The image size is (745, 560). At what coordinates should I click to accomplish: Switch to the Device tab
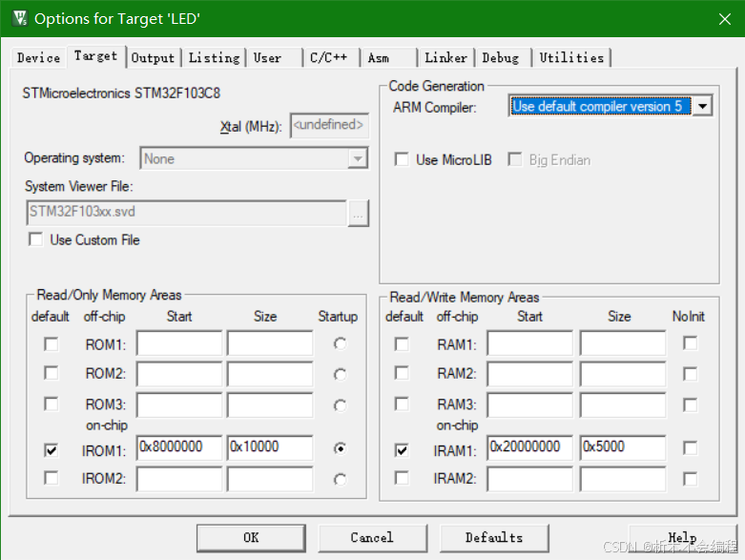point(38,58)
